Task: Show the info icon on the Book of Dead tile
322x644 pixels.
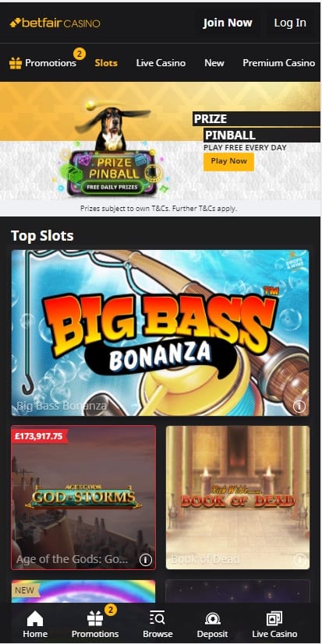Action: tap(300, 560)
